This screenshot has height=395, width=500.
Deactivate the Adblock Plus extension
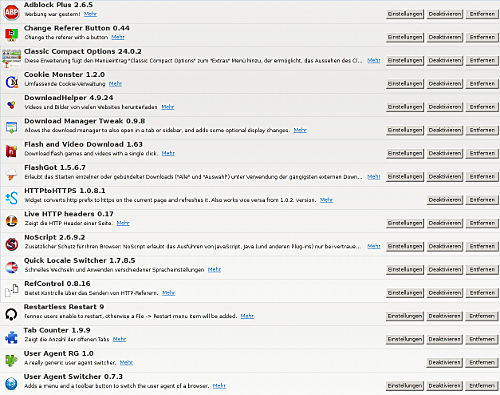tap(445, 14)
